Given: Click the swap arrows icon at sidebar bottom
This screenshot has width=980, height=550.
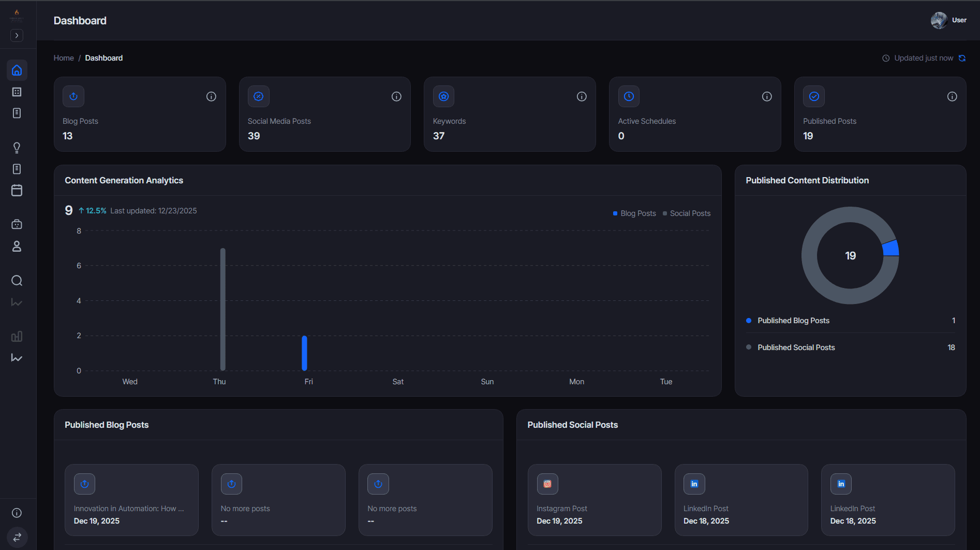Looking at the screenshot, I should [17, 537].
